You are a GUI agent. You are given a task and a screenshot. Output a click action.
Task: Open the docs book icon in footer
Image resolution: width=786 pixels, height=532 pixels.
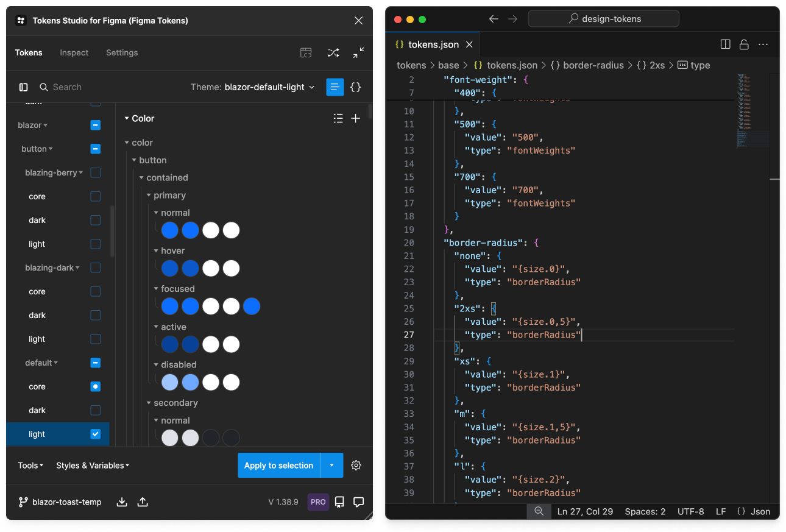[x=340, y=502]
